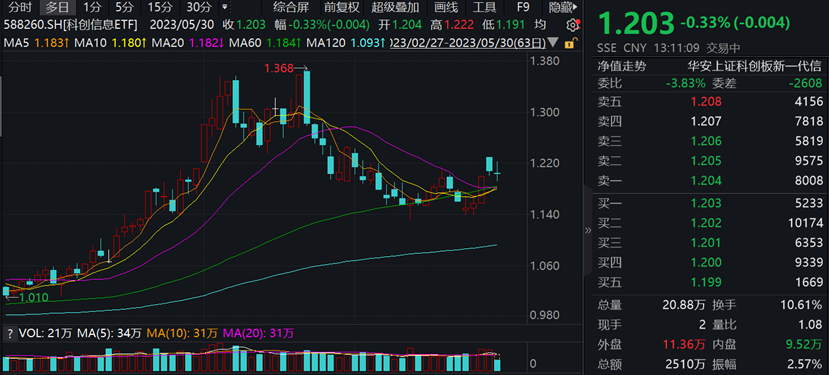Open the 超级叠加 overlay button
Viewport: 829px width, 375px height.
(x=394, y=7)
